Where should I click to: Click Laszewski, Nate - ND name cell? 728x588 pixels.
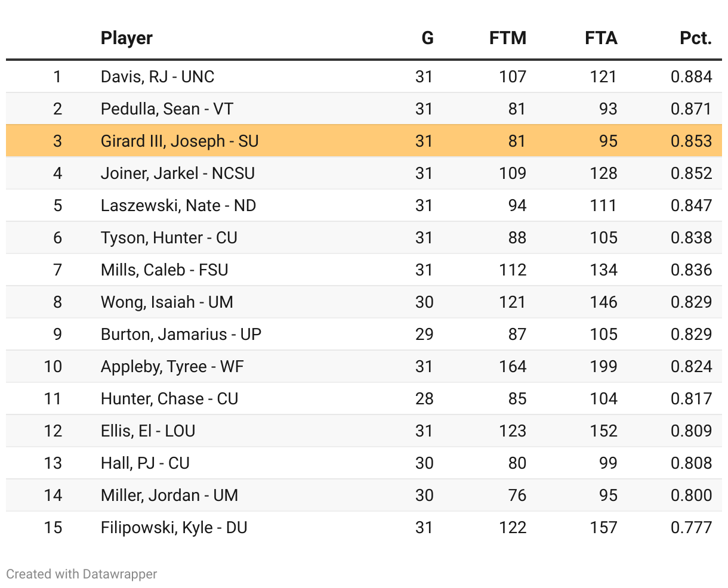click(178, 206)
